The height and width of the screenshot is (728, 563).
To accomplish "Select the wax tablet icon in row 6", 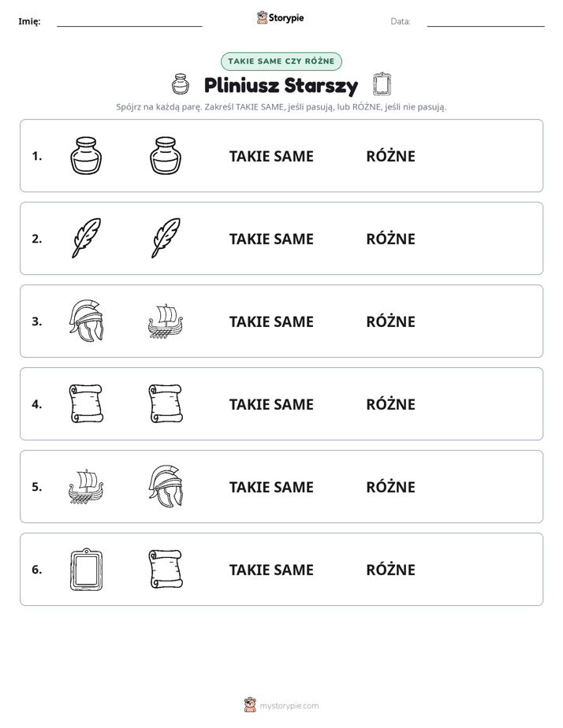I will coord(86,569).
